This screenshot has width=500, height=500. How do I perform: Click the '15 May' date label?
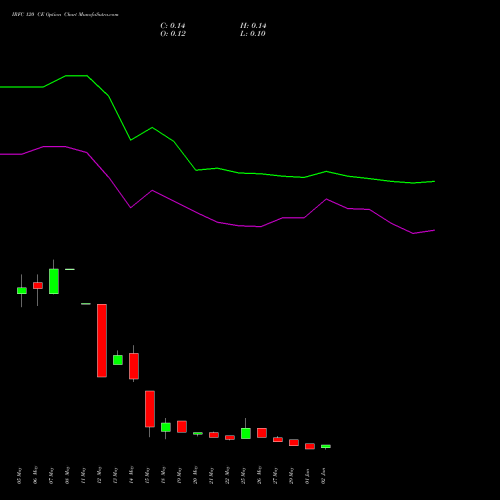(147, 476)
